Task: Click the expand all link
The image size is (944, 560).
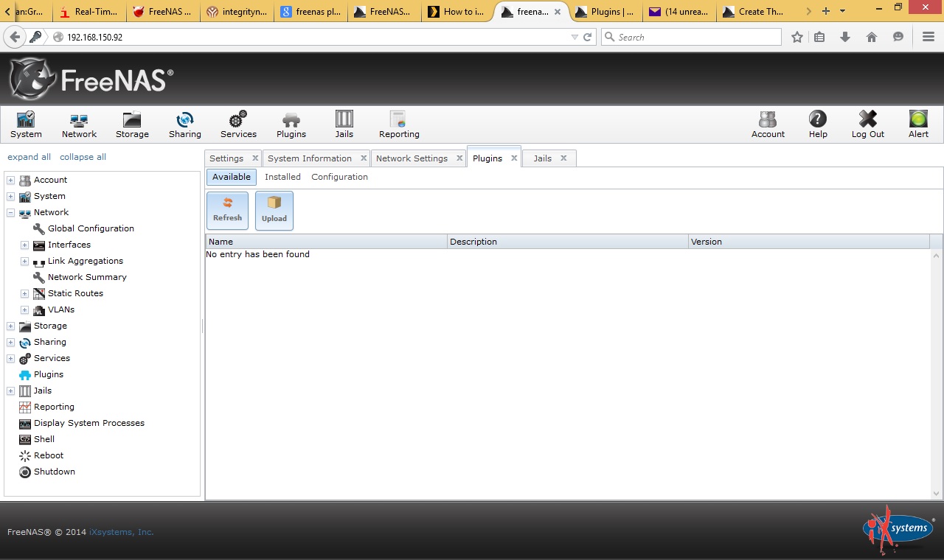Action: tap(29, 157)
